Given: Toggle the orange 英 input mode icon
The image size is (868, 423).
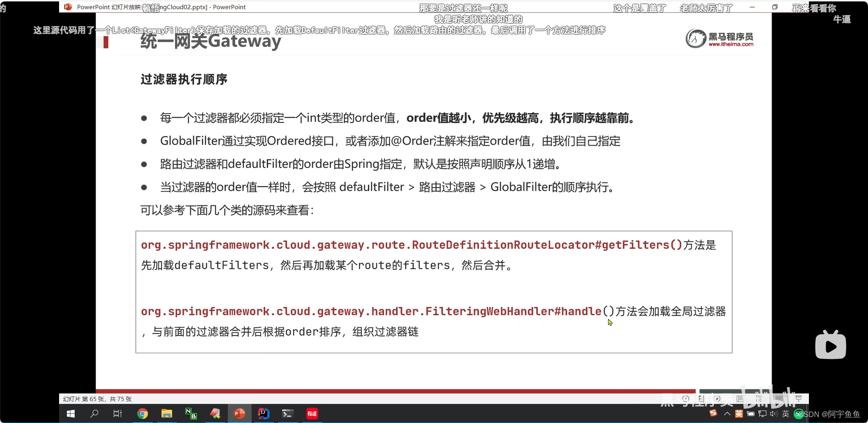Looking at the screenshot, I should pos(739,413).
